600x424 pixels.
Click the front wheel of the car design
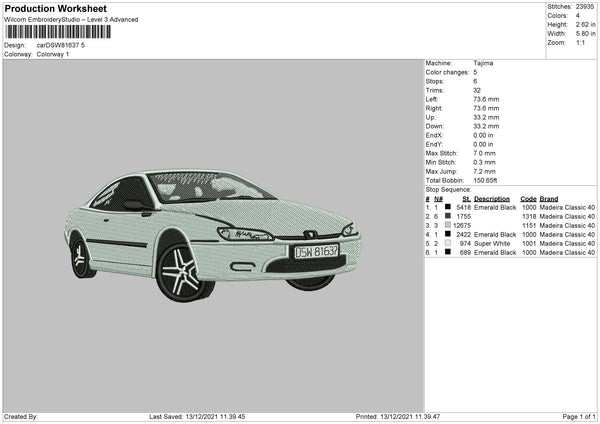(x=181, y=271)
